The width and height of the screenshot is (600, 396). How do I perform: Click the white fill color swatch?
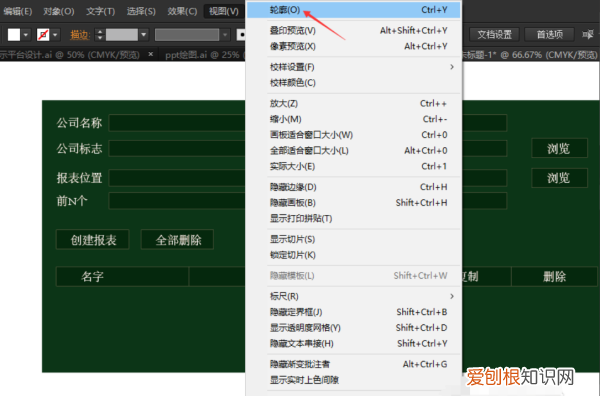(x=14, y=35)
